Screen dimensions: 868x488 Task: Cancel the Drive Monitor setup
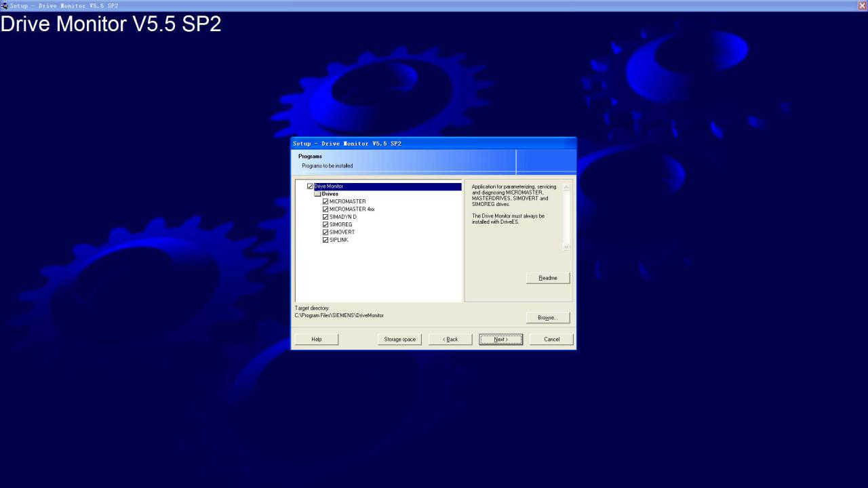pyautogui.click(x=552, y=339)
